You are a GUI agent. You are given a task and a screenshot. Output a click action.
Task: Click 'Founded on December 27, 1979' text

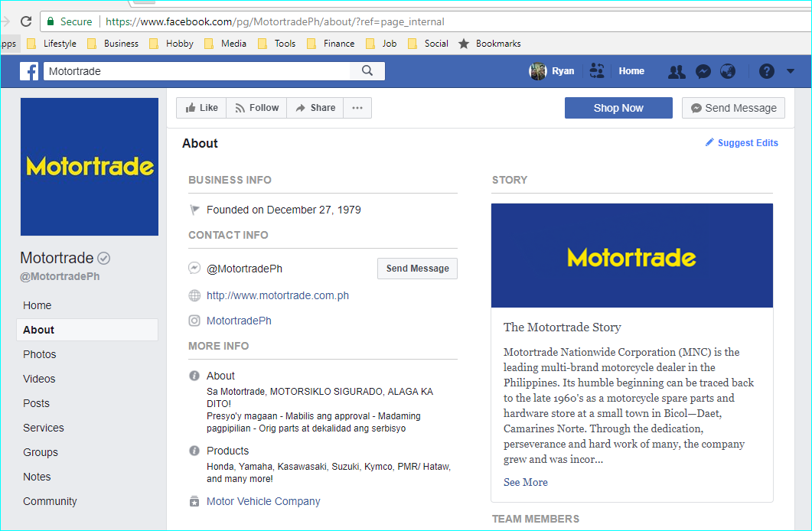[x=284, y=210]
